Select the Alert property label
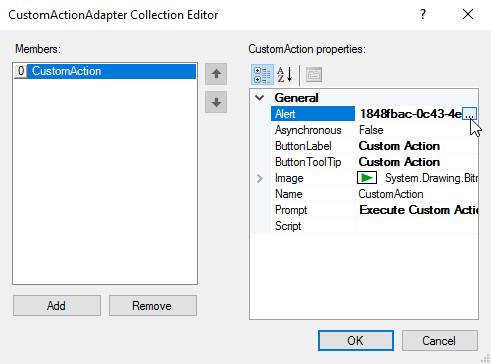 [313, 114]
